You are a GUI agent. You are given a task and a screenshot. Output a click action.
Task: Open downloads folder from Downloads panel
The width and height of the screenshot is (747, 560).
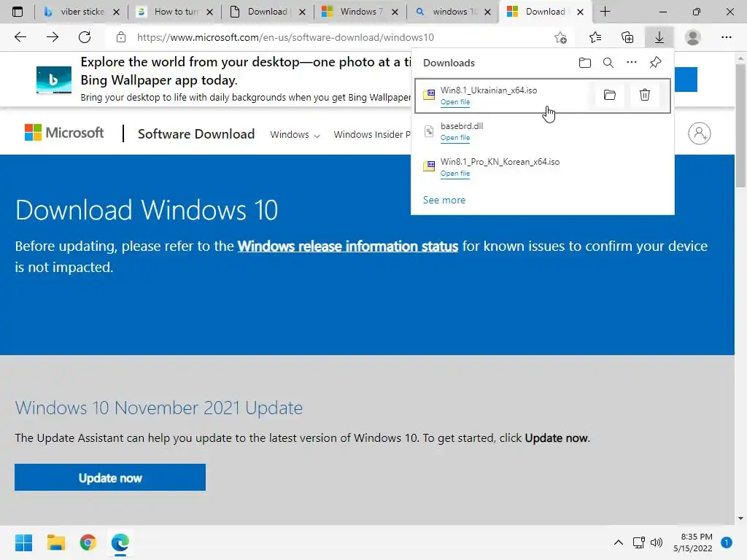pyautogui.click(x=584, y=63)
